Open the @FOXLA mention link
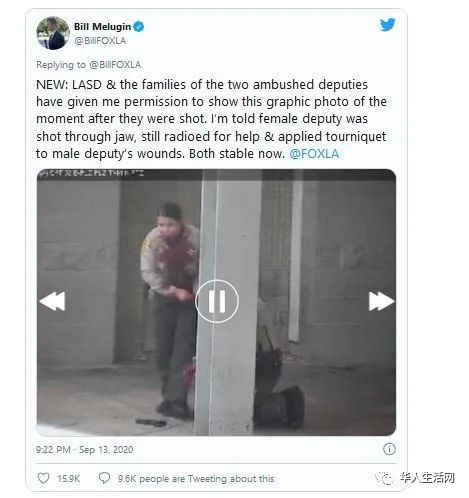 coord(314,154)
